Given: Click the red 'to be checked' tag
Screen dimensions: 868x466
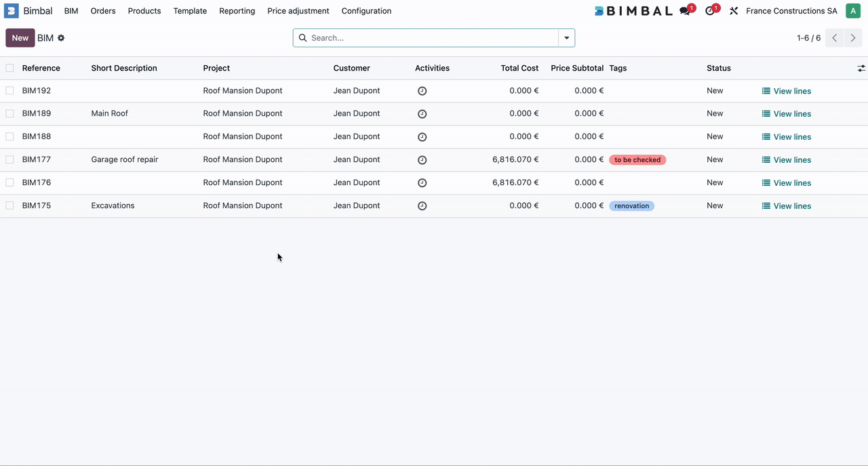Looking at the screenshot, I should click(x=637, y=160).
